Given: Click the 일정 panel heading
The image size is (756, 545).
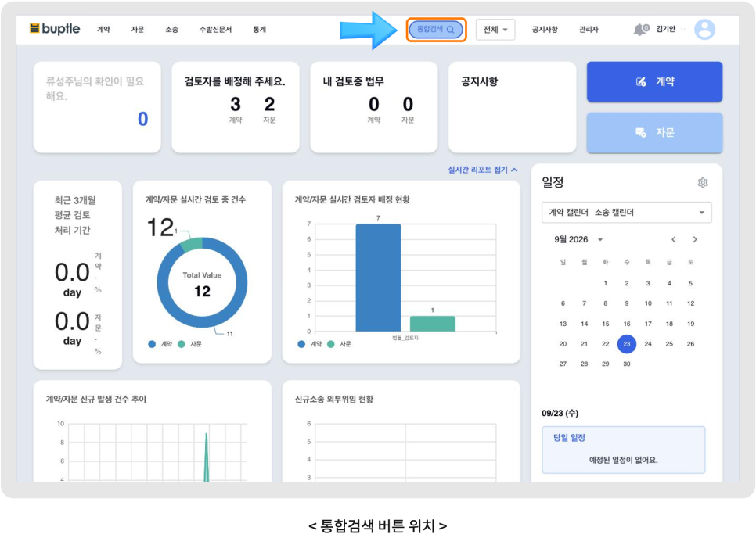Looking at the screenshot, I should (553, 183).
